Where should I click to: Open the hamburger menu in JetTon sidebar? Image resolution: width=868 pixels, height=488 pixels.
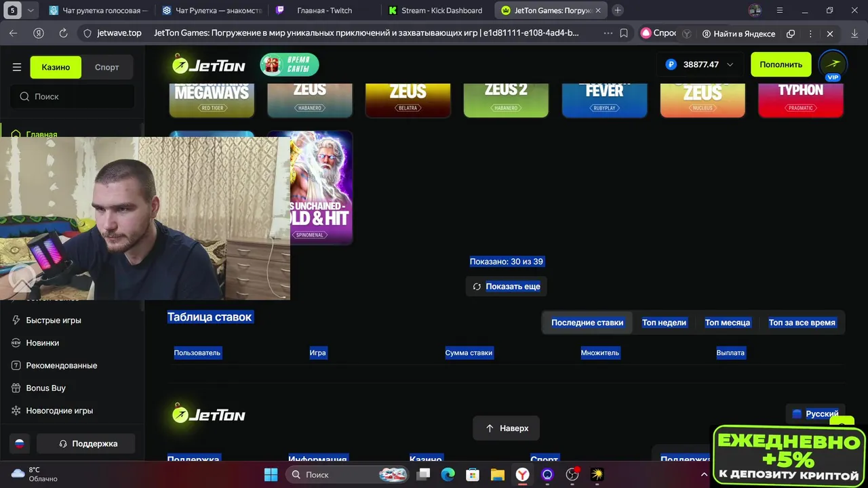tap(17, 67)
